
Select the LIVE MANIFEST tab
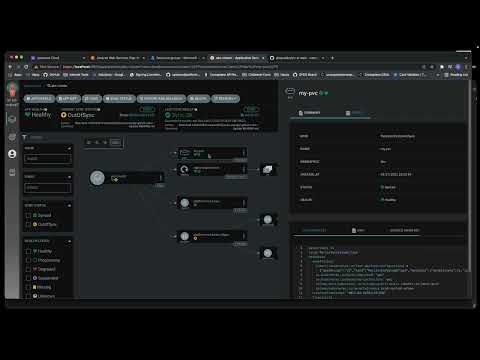coord(314,230)
